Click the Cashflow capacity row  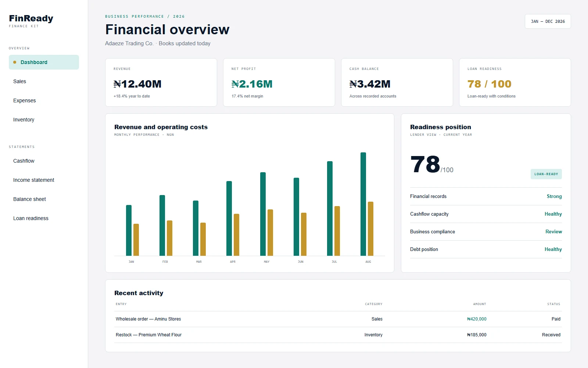486,214
